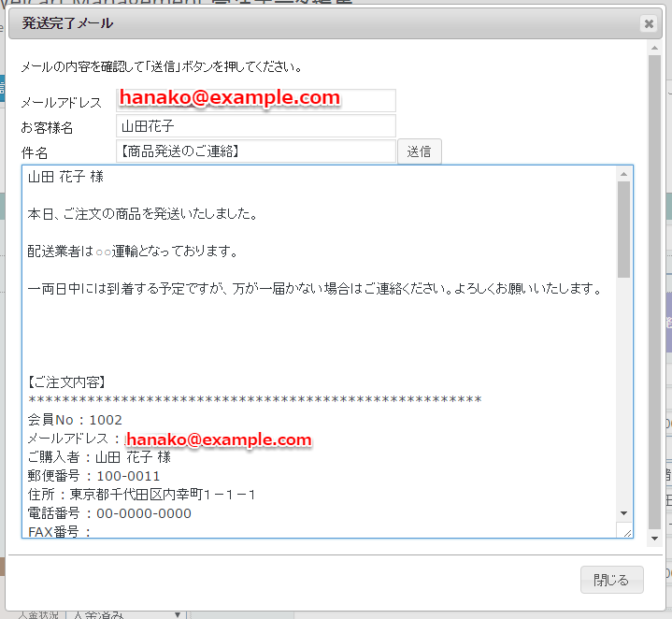
Task: Click the 件名 subject field
Action: 256,151
